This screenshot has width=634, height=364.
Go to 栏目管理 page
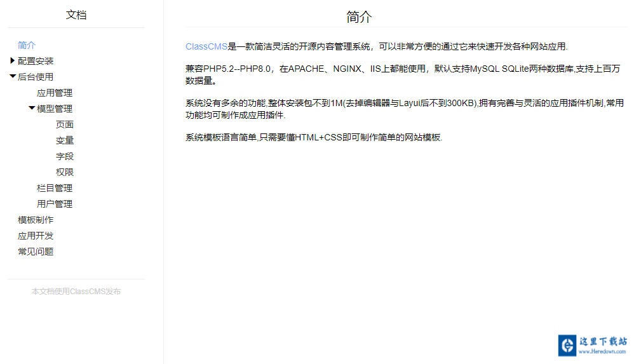point(55,188)
